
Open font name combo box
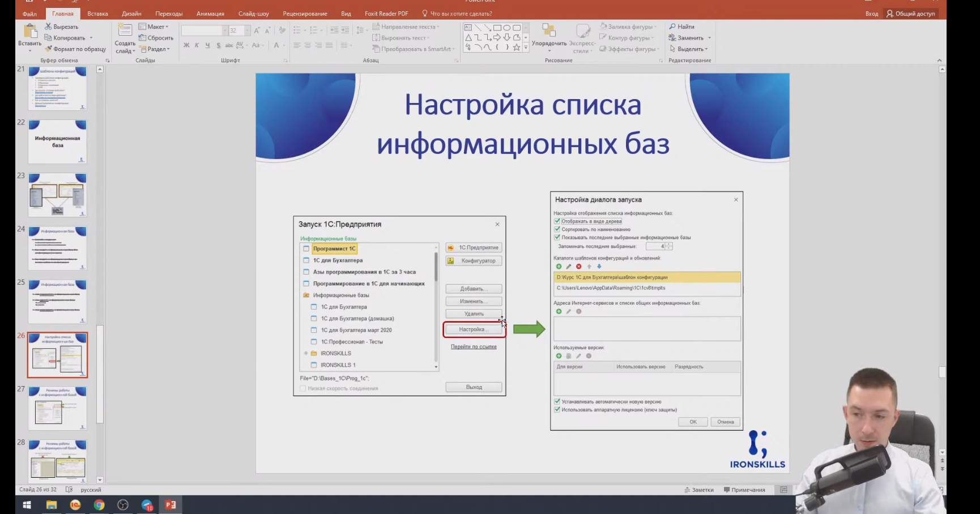tap(204, 30)
